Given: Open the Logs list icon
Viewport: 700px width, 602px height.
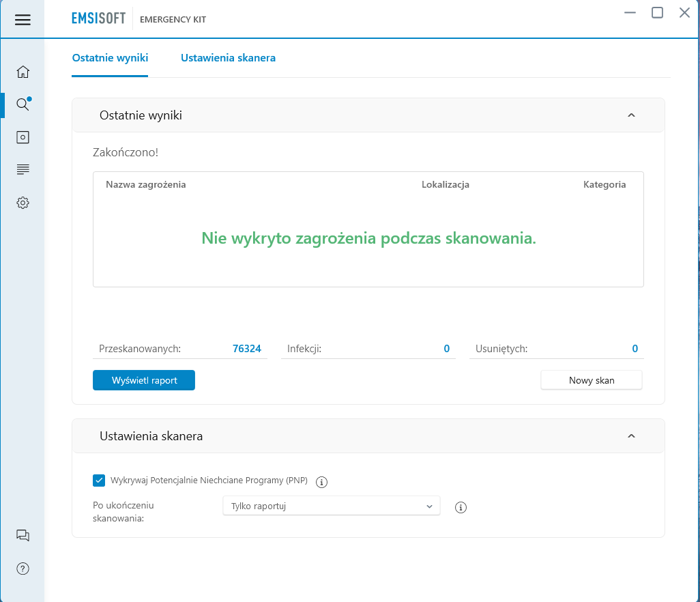Looking at the screenshot, I should coord(23,169).
